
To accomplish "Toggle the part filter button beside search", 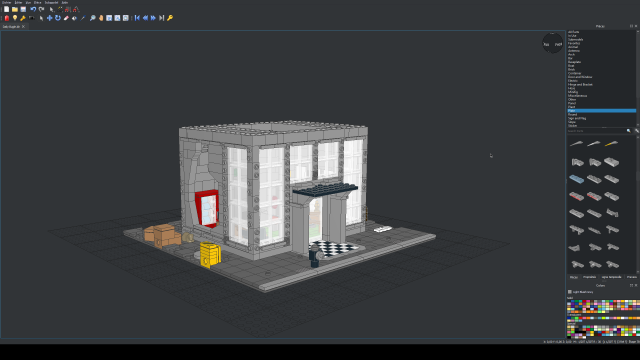I will 637,131.
